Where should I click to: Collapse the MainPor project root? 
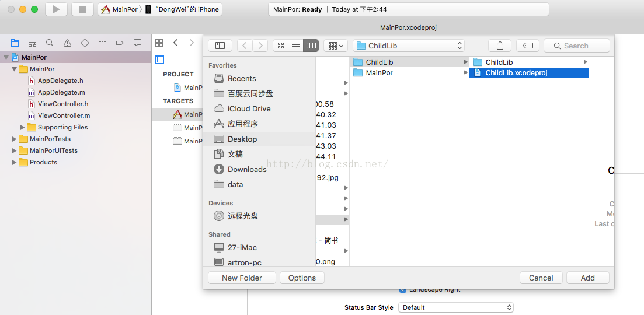[x=6, y=57]
